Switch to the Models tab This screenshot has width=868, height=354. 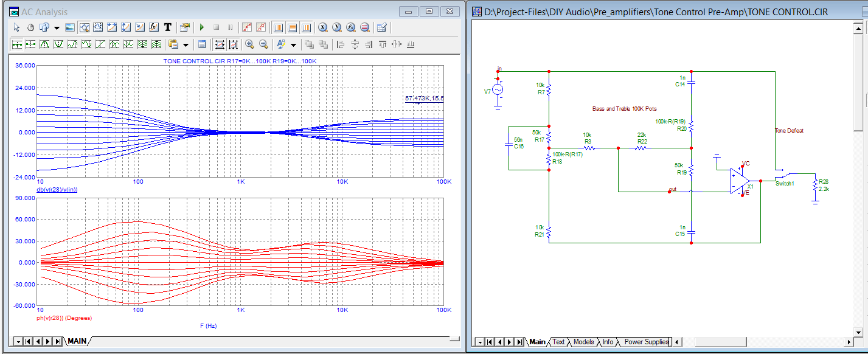point(583,342)
